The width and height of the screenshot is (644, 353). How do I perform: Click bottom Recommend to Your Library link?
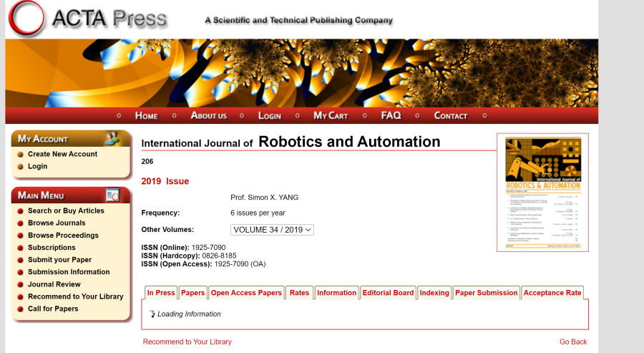(187, 342)
